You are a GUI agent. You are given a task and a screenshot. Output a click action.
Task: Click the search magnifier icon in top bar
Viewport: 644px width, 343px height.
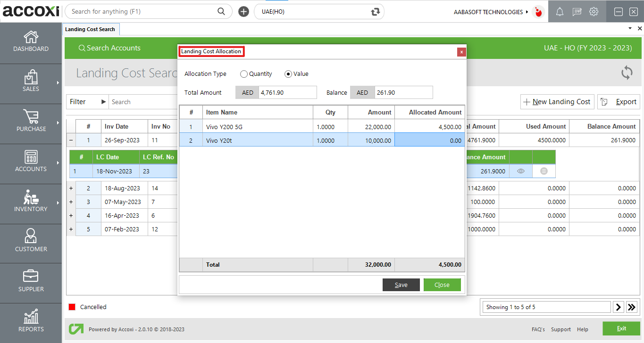point(221,11)
